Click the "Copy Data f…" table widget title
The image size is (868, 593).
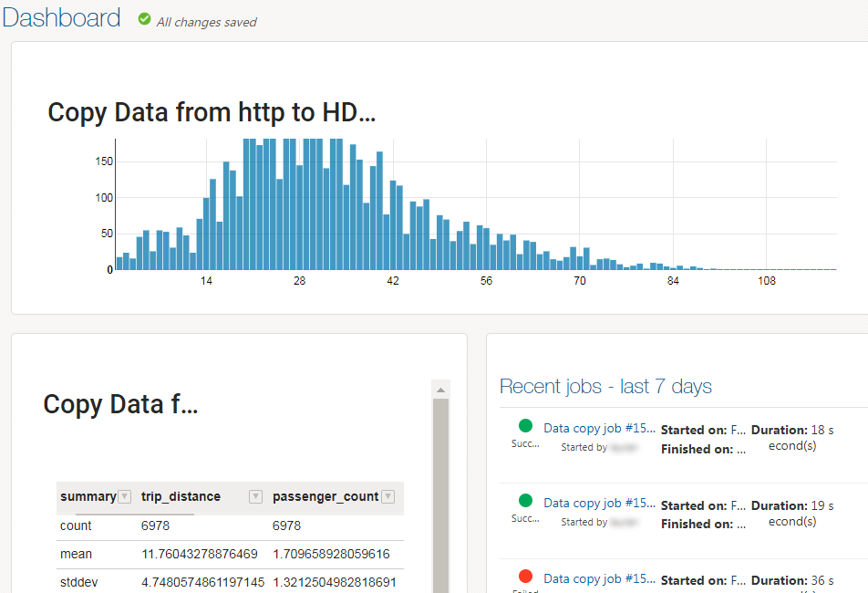119,404
